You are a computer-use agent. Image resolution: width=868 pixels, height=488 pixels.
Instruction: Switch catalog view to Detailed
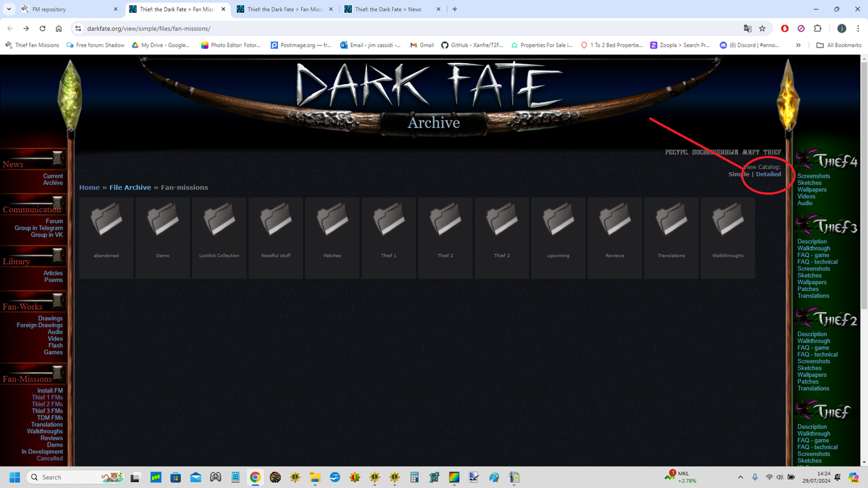[768, 174]
